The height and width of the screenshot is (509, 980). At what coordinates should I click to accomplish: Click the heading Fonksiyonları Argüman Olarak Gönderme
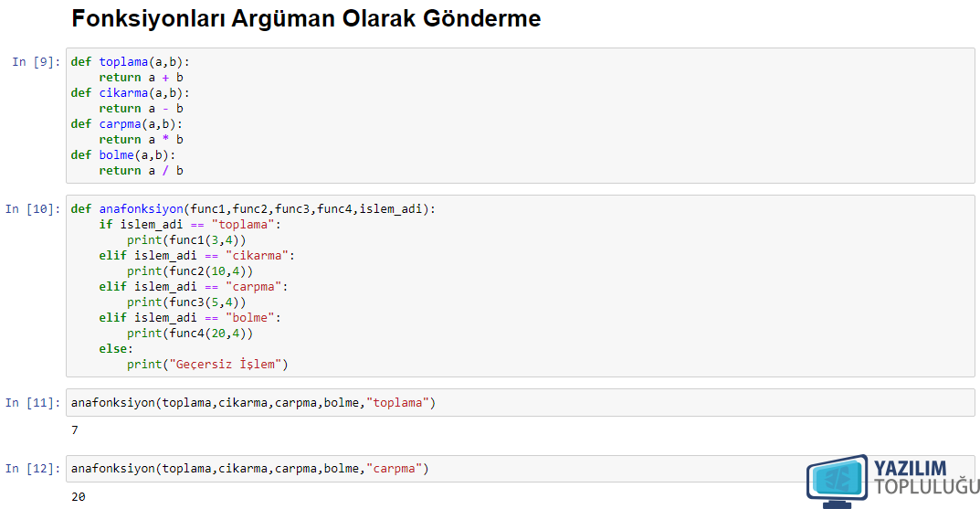click(306, 18)
